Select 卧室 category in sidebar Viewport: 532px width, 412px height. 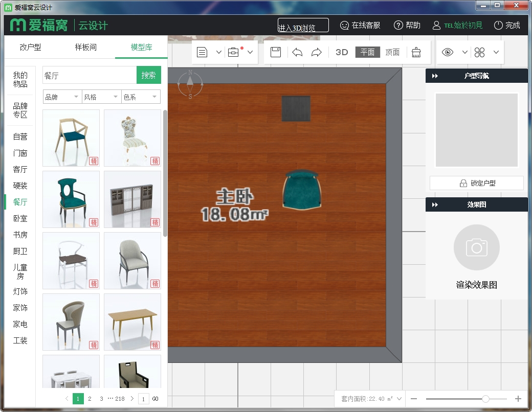click(20, 218)
